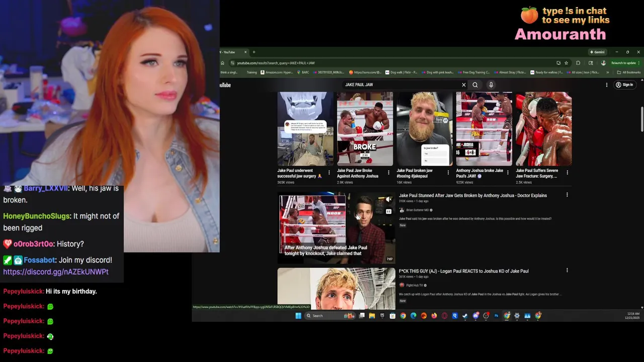The height and width of the screenshot is (362, 644).
Task: Open options menu for jaw surgery short
Action: tap(329, 172)
